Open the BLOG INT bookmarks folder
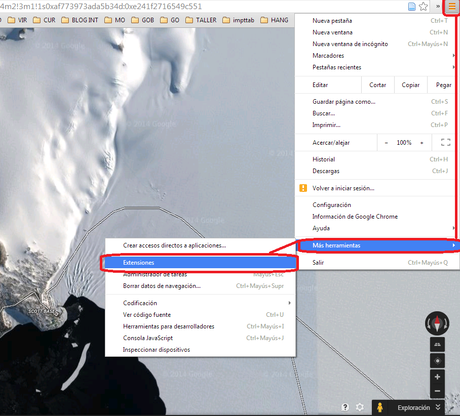This screenshot has height=416, width=460. click(80, 20)
